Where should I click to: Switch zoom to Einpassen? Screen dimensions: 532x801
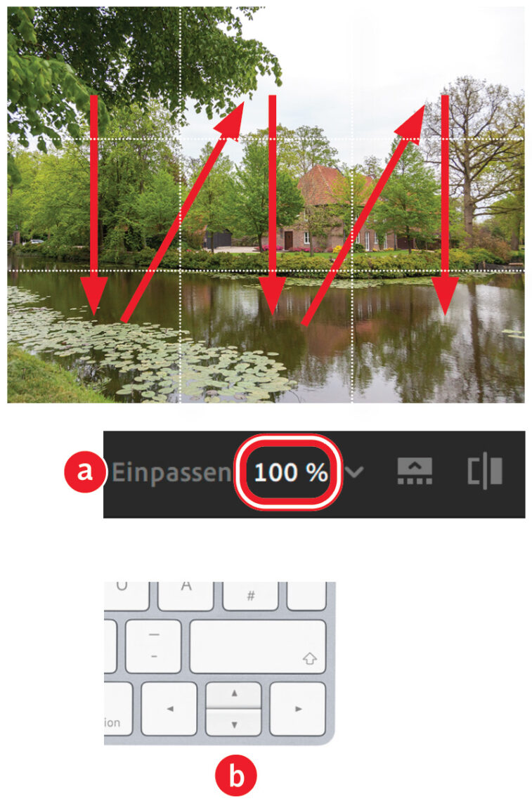pos(172,473)
